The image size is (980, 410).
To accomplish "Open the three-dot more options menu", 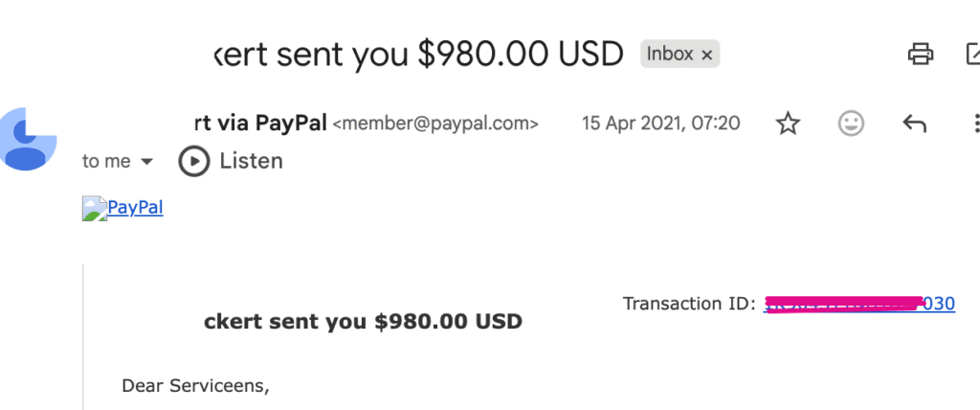I will click(x=975, y=123).
